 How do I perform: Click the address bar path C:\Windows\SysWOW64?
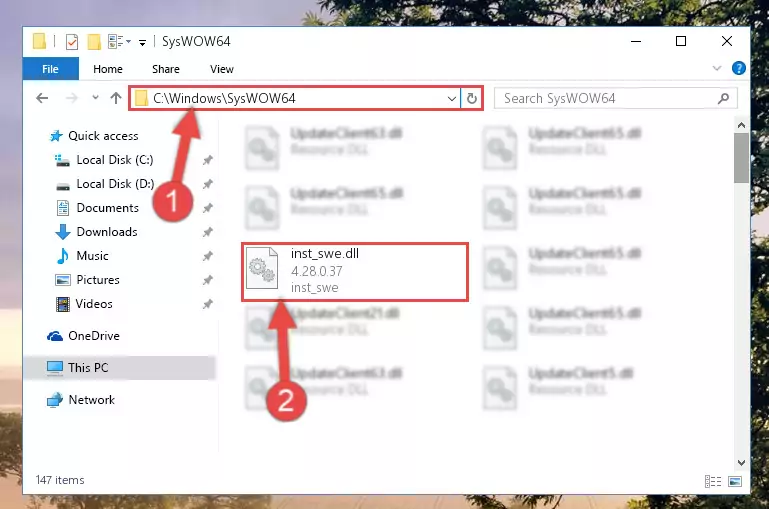(224, 99)
